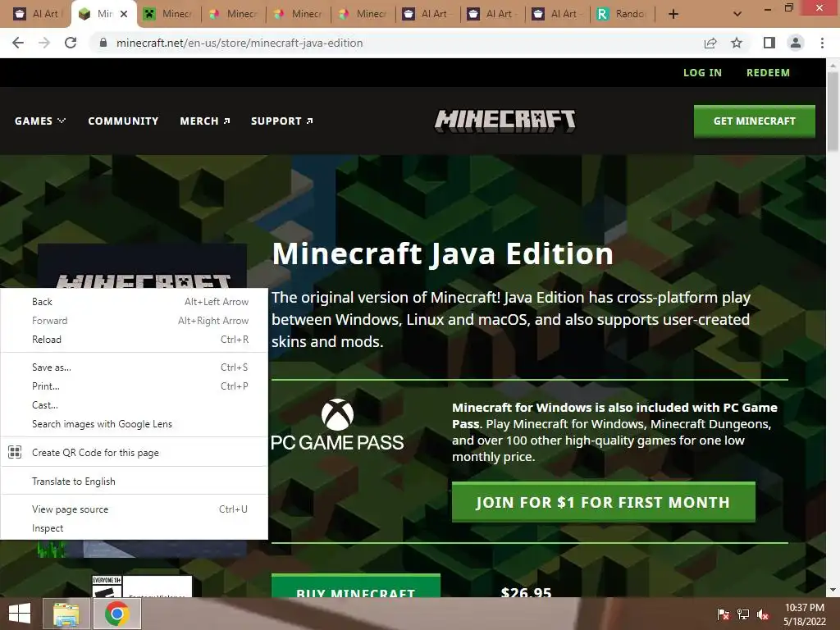
Task: Select Back in the context menu
Action: pyautogui.click(x=134, y=302)
